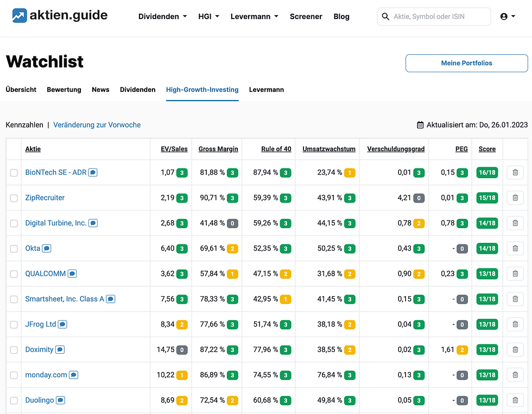This screenshot has width=532, height=414.
Task: Delete BioNTech SE - ADR with trash icon
Action: (515, 173)
